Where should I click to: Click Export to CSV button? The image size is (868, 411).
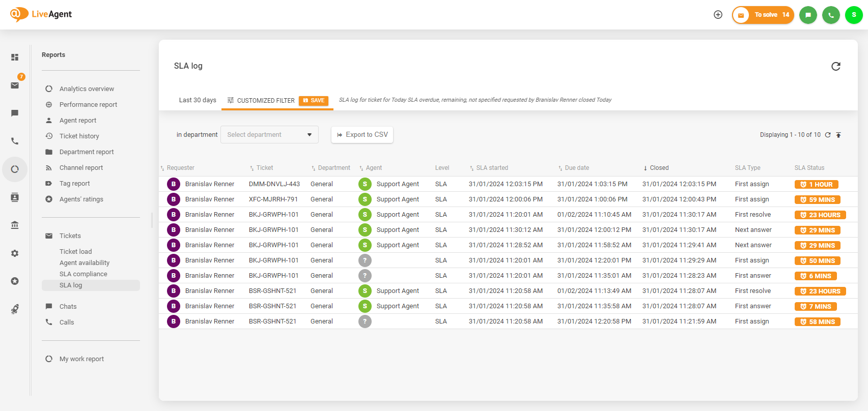click(x=362, y=135)
